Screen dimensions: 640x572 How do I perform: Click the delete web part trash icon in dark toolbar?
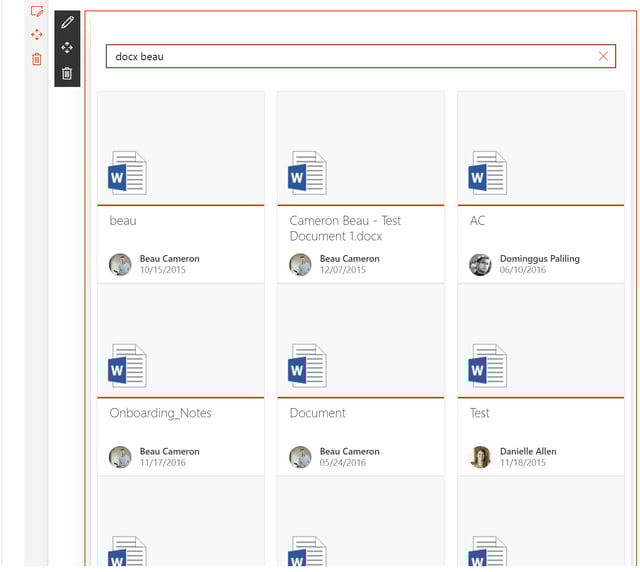tap(67, 73)
